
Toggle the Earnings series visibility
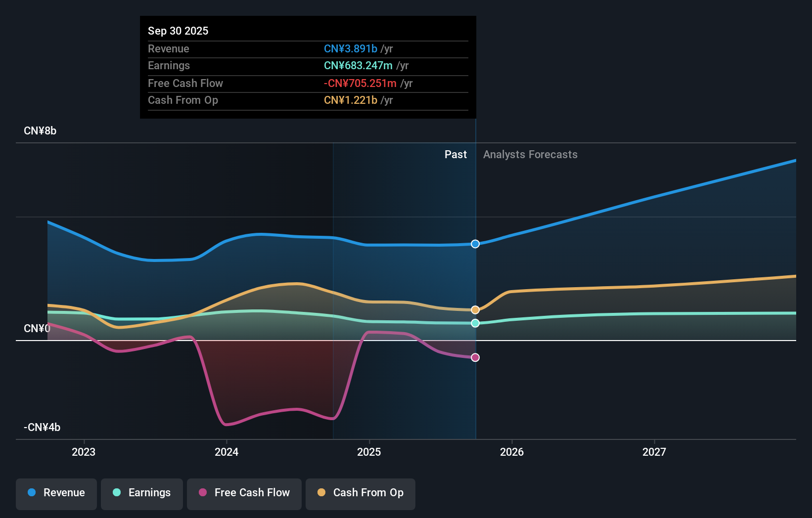click(142, 493)
